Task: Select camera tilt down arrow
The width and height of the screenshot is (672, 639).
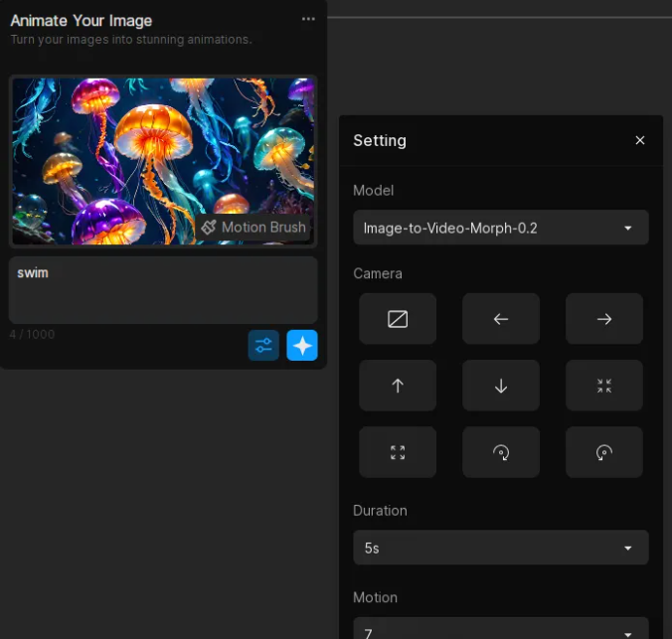Action: coord(501,386)
